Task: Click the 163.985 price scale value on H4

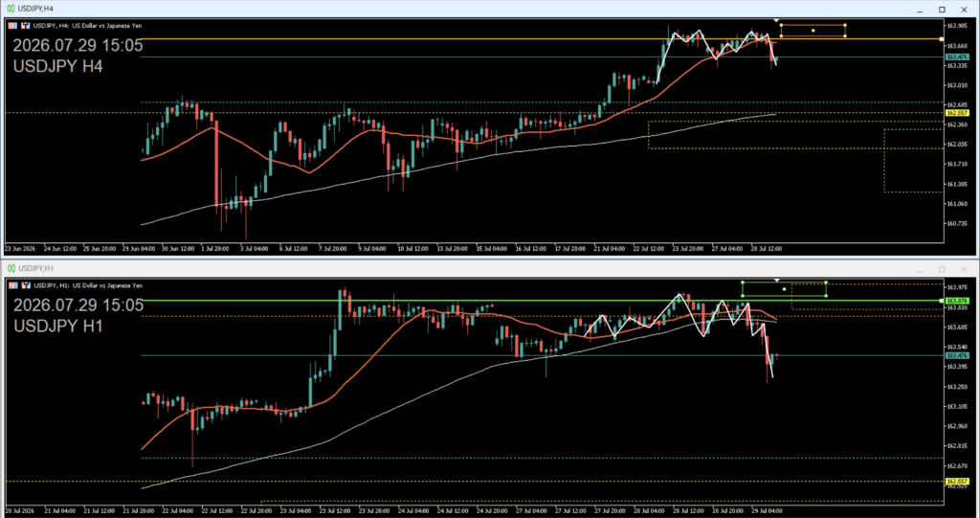Action: coord(957,26)
